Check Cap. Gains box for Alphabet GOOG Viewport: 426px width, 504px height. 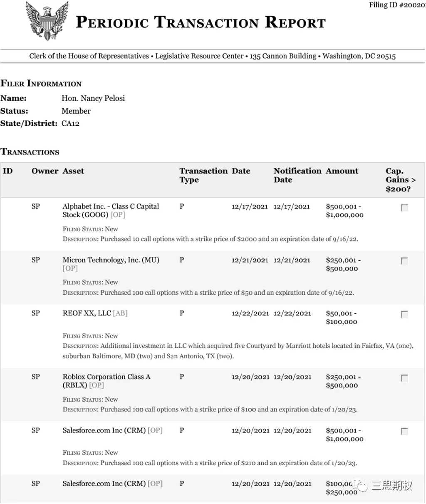coord(404,207)
